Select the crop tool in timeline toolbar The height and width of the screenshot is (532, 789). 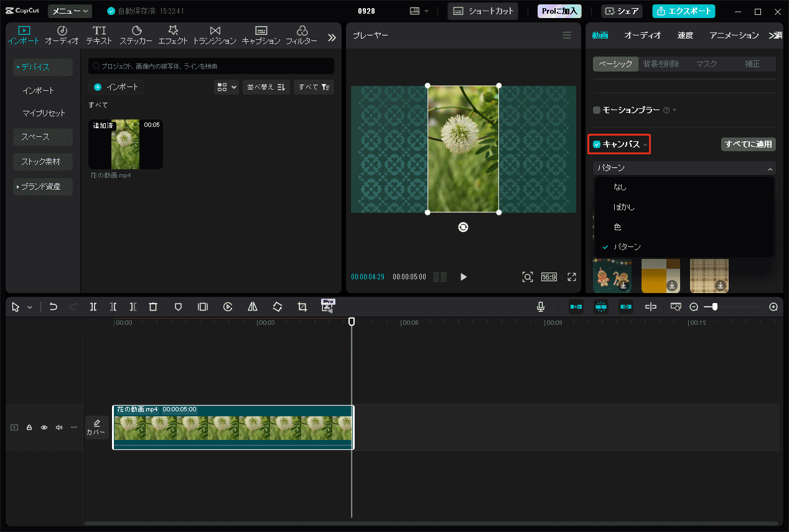point(302,307)
